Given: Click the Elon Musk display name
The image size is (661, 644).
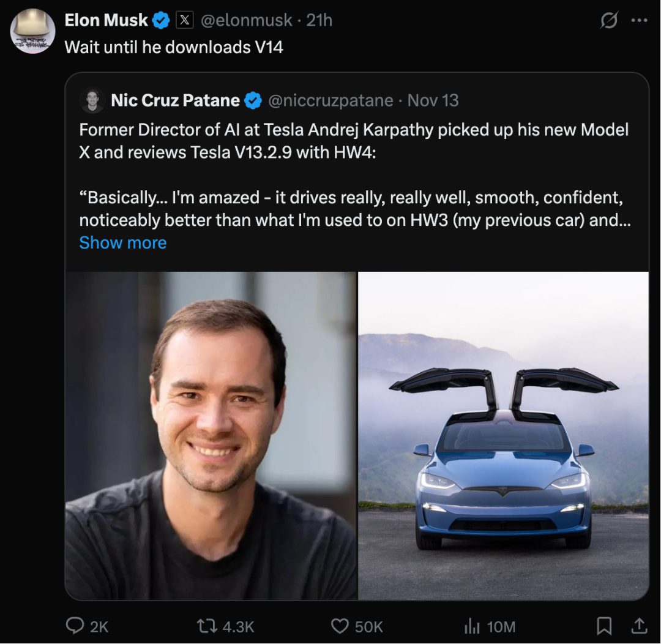Looking at the screenshot, I should point(106,20).
